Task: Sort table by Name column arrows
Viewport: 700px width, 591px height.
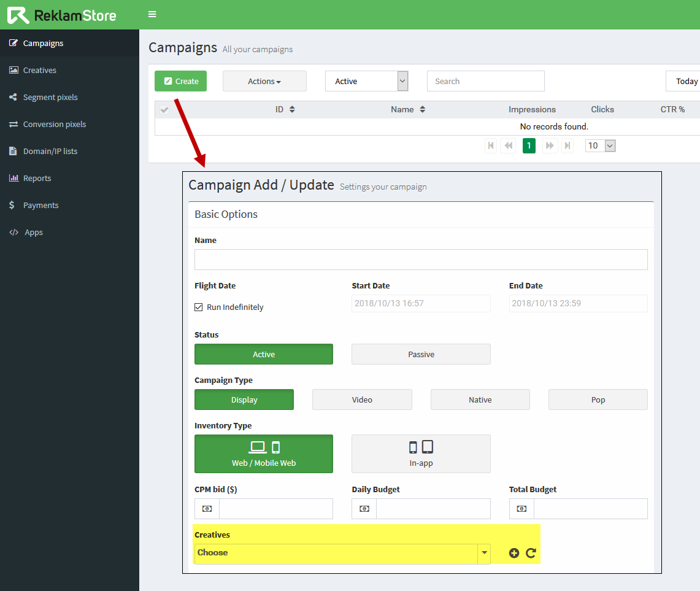Action: coord(422,109)
